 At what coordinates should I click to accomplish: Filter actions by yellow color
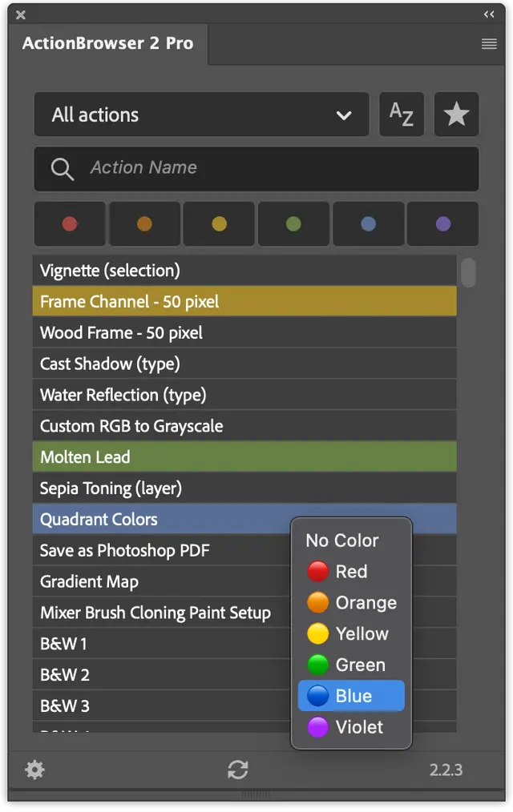click(219, 223)
